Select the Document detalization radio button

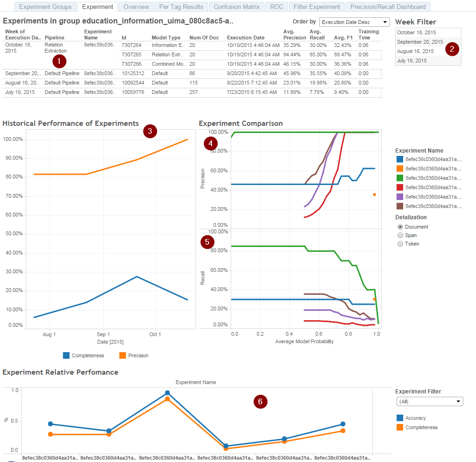(400, 227)
